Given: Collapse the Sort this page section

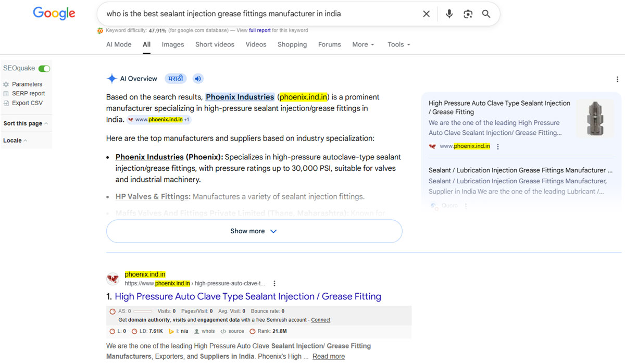Looking at the screenshot, I should 26,124.
